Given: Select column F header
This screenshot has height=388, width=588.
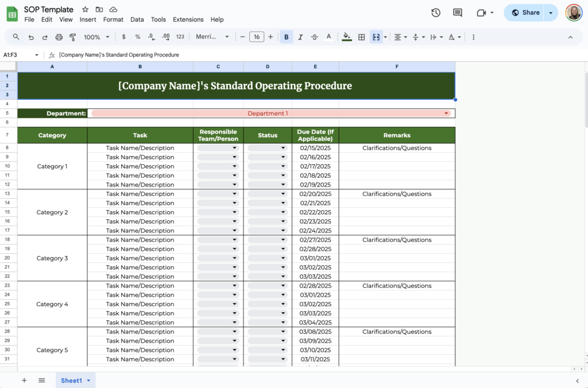Looking at the screenshot, I should (x=397, y=67).
